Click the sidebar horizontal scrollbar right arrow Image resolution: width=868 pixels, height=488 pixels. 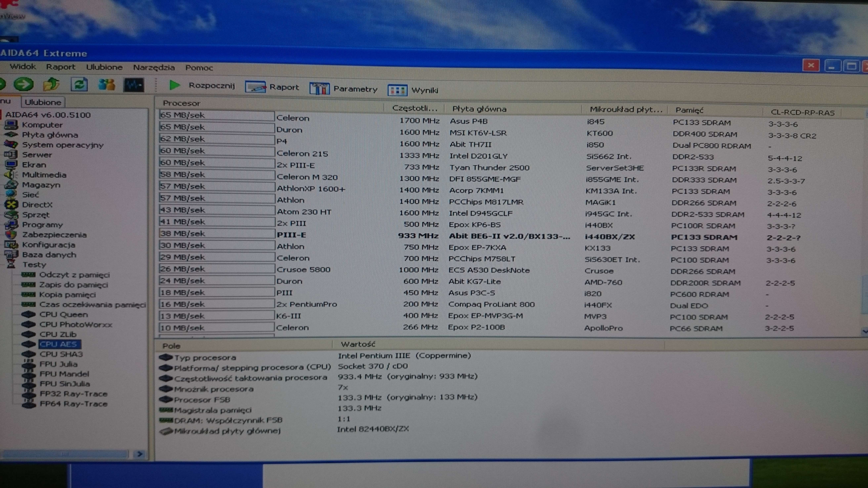click(139, 454)
